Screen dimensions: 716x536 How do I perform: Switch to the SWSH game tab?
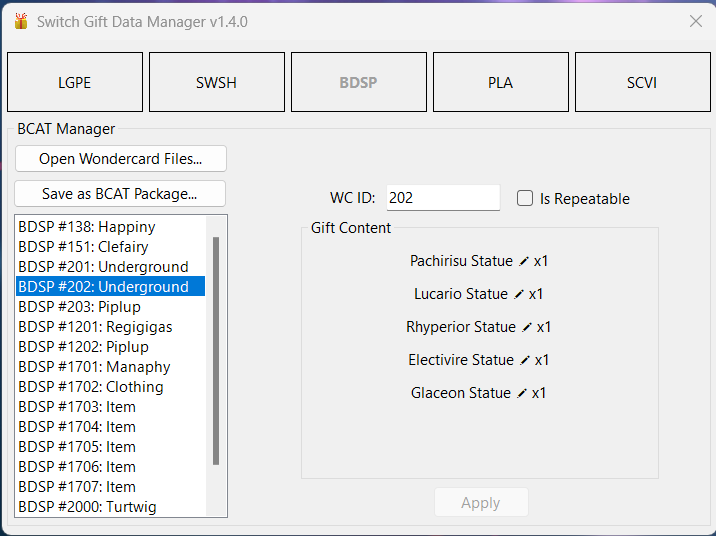(x=217, y=82)
